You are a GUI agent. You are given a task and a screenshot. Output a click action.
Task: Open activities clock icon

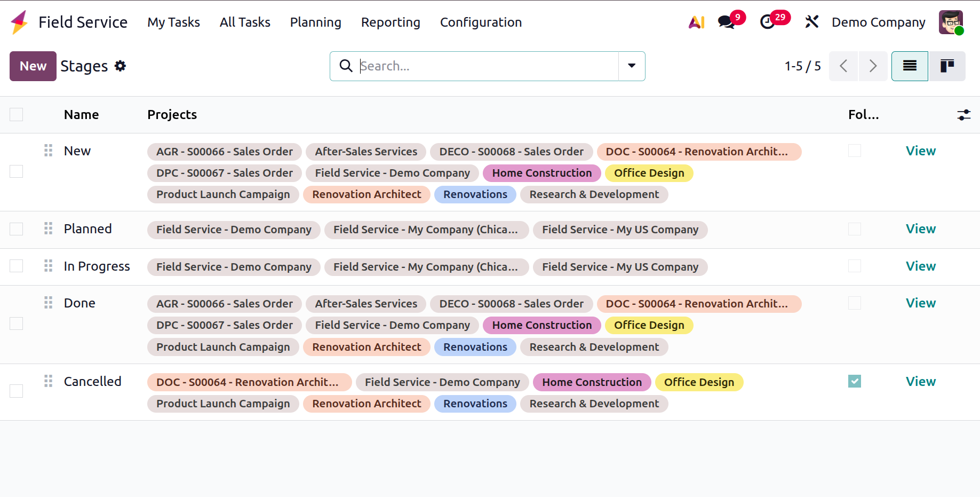(x=768, y=22)
